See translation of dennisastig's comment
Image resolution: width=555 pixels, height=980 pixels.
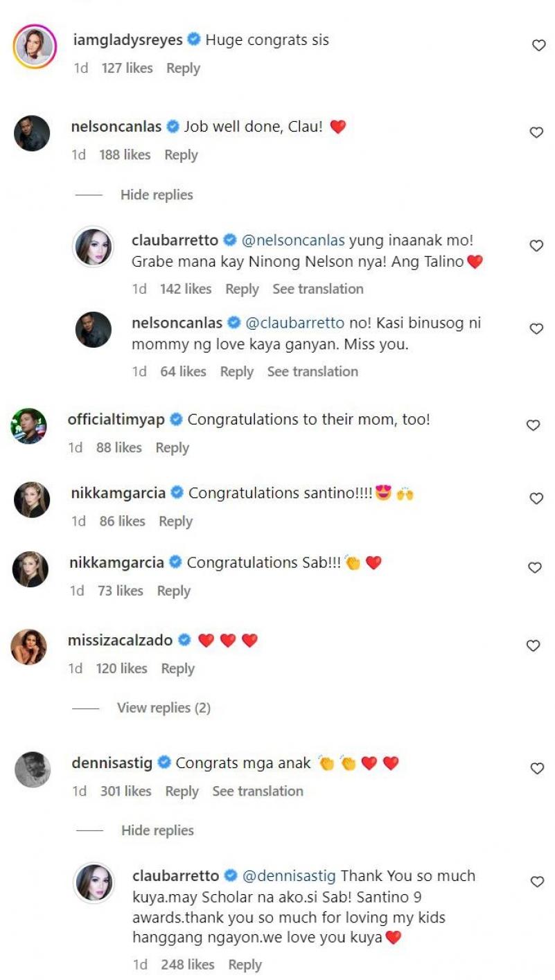pyautogui.click(x=258, y=791)
